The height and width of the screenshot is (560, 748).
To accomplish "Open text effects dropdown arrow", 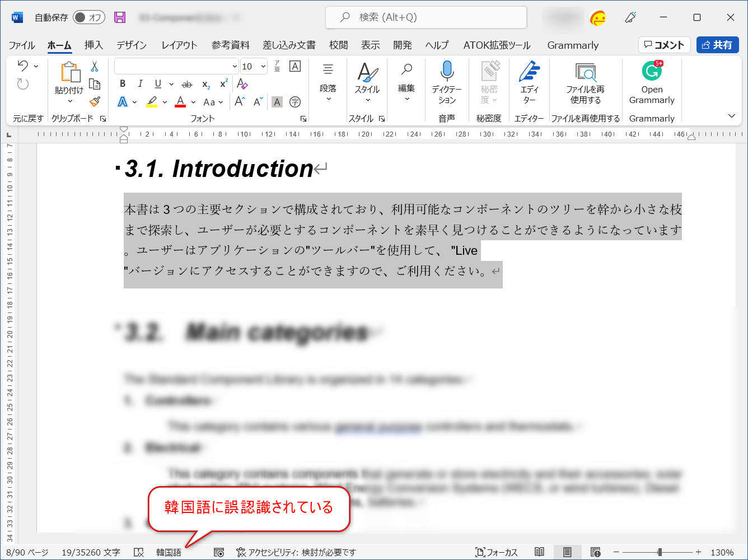I will (135, 102).
